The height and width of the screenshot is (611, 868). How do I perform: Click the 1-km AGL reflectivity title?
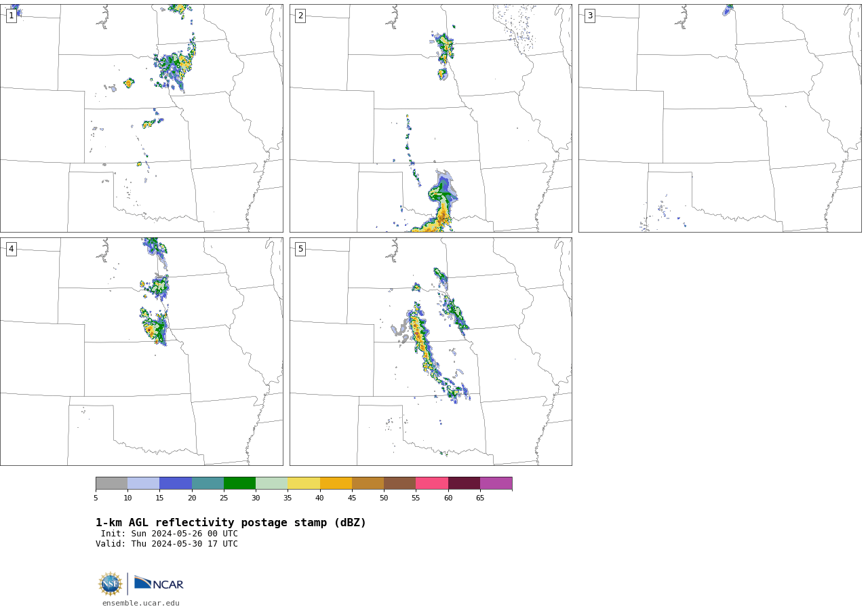tap(231, 523)
